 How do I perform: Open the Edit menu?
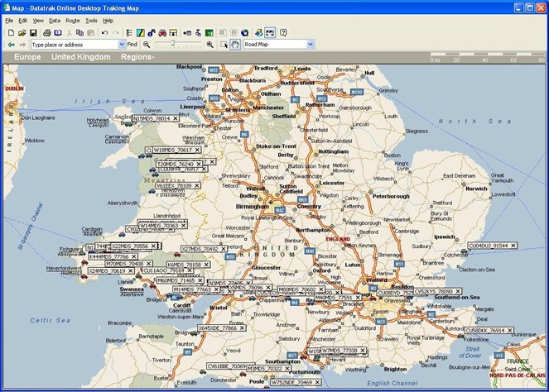coord(22,21)
